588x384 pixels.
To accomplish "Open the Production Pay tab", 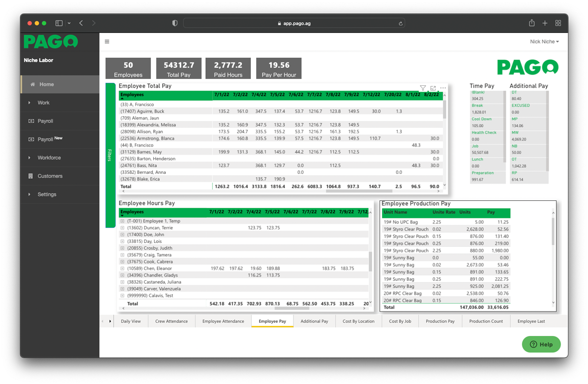I will coord(440,321).
